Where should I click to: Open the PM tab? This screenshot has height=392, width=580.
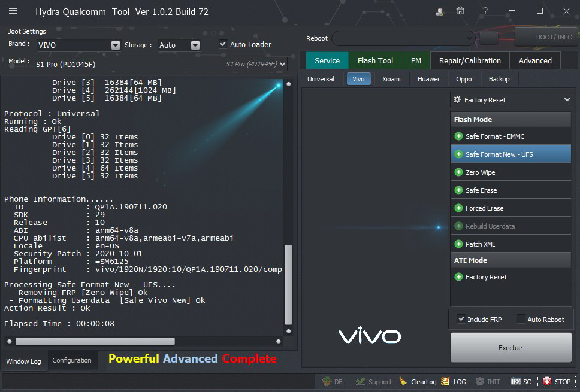pyautogui.click(x=416, y=60)
